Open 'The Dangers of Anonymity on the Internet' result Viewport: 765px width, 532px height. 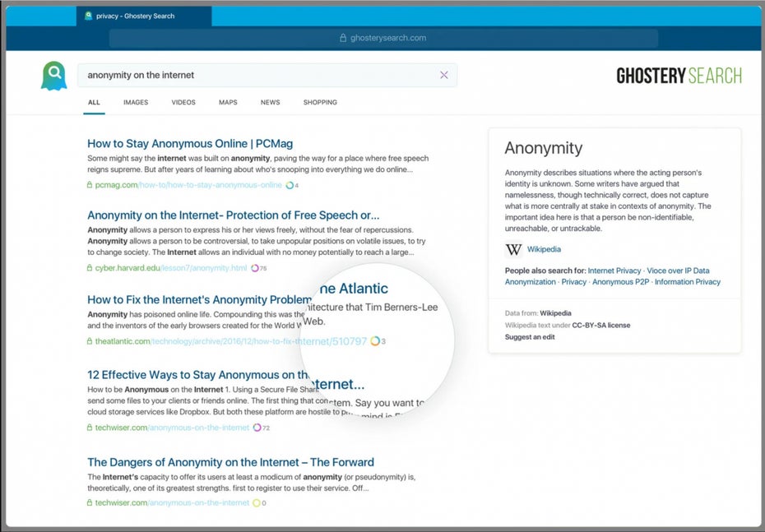pyautogui.click(x=231, y=462)
